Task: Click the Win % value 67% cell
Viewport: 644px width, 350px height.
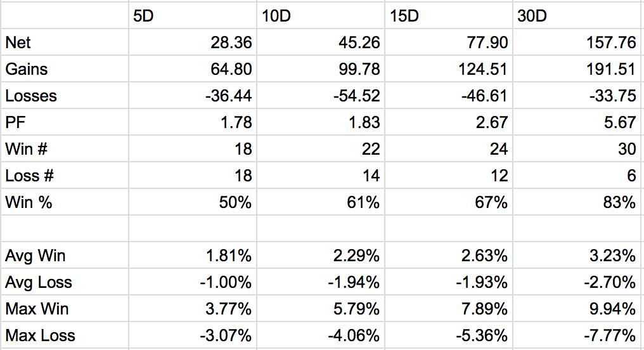Action: pos(449,202)
